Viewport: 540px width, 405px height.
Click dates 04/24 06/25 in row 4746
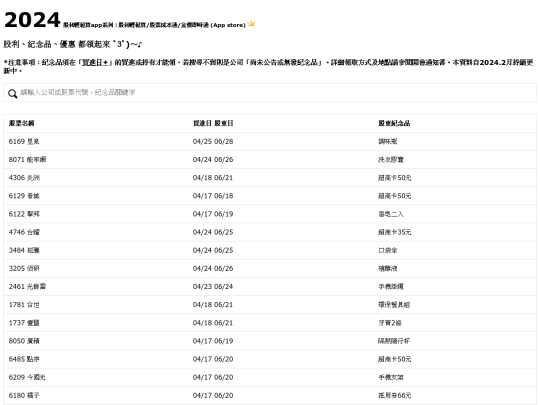pyautogui.click(x=213, y=232)
